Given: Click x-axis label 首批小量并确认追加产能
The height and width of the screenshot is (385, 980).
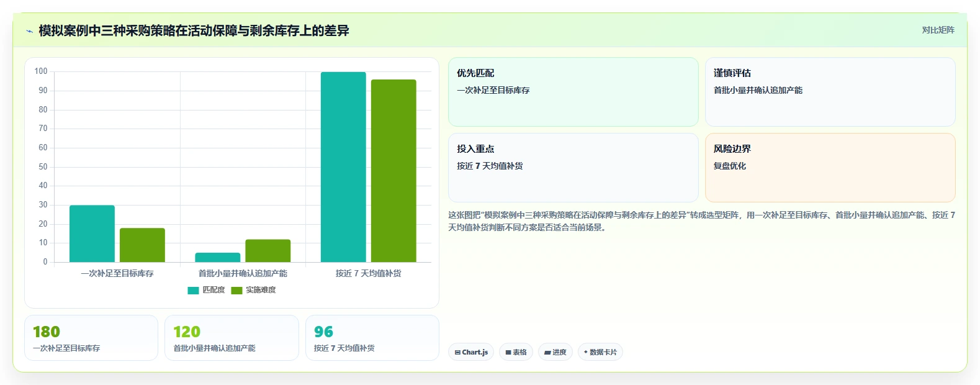Looking at the screenshot, I should (243, 273).
